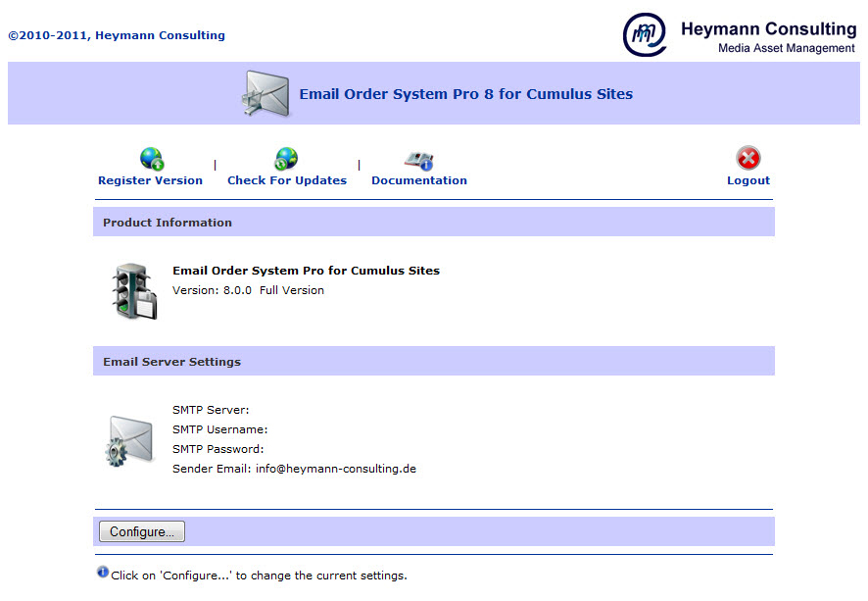Screen dimensions: 868x601
Task: Click the 'Email Order System Pro for Cumulus Sites' product name
Action: (306, 271)
